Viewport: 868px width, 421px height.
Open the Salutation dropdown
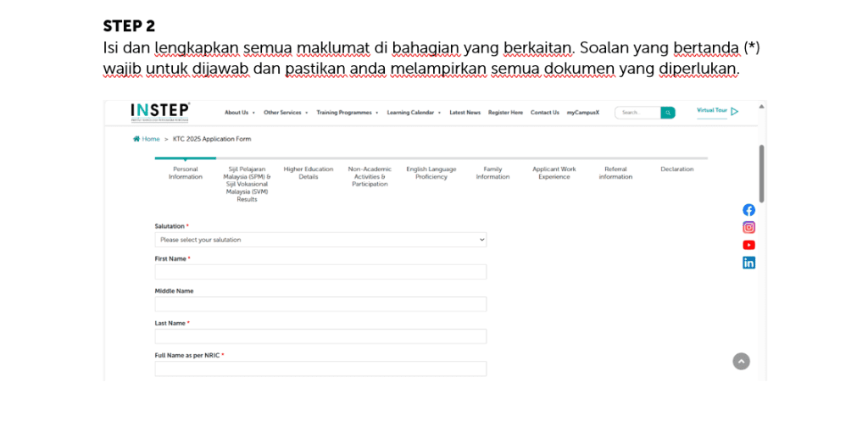(x=320, y=240)
